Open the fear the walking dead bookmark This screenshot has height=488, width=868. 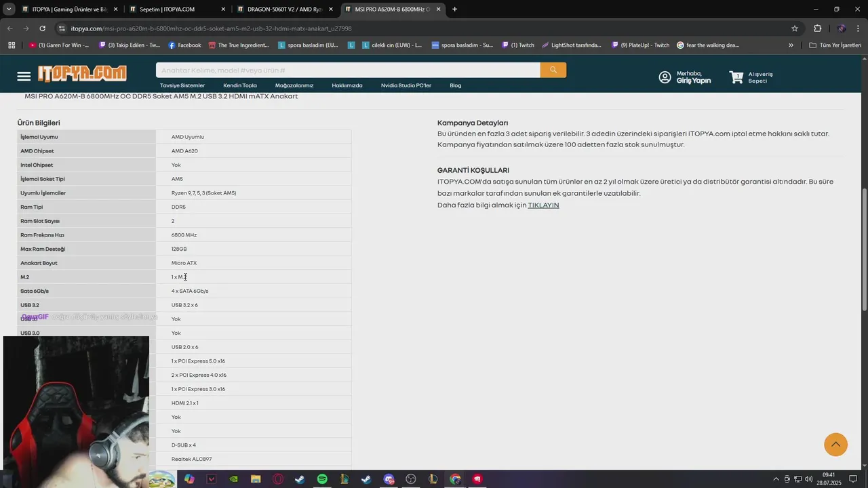pyautogui.click(x=708, y=45)
